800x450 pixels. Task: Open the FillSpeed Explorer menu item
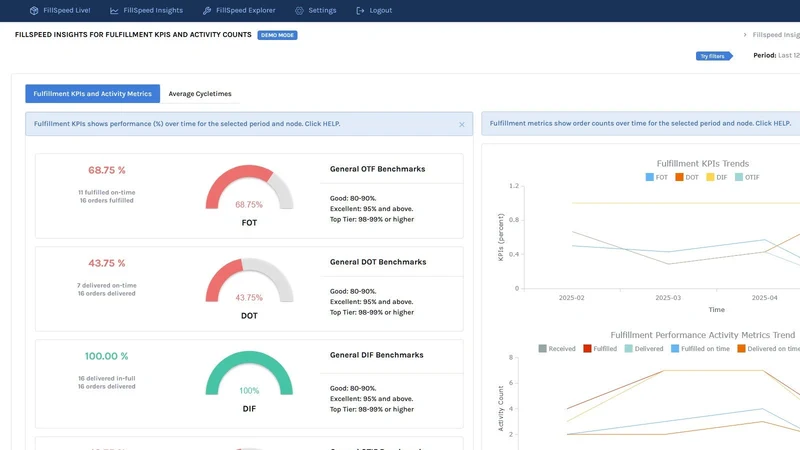[x=239, y=10]
